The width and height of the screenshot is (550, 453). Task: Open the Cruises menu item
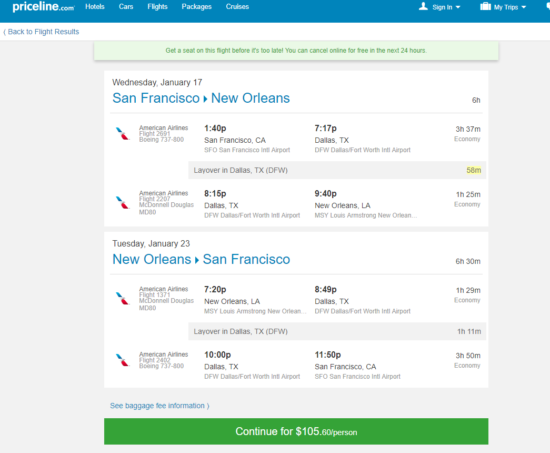[x=237, y=7]
